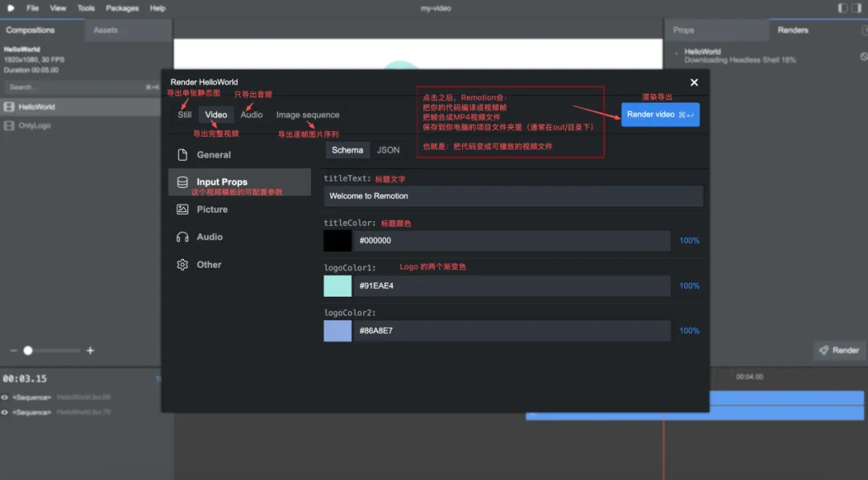Click the Picture image icon

(x=182, y=209)
